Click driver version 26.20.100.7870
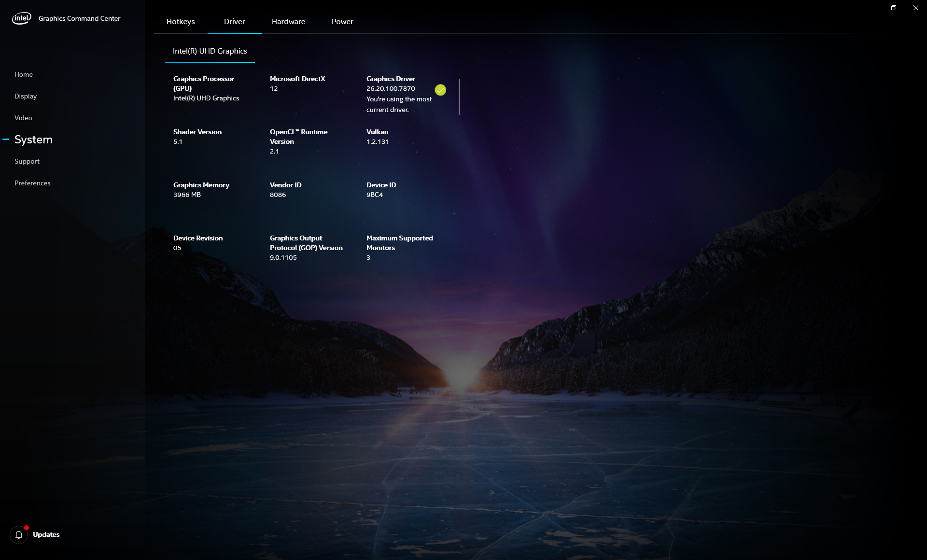This screenshot has height=560, width=927. 391,88
